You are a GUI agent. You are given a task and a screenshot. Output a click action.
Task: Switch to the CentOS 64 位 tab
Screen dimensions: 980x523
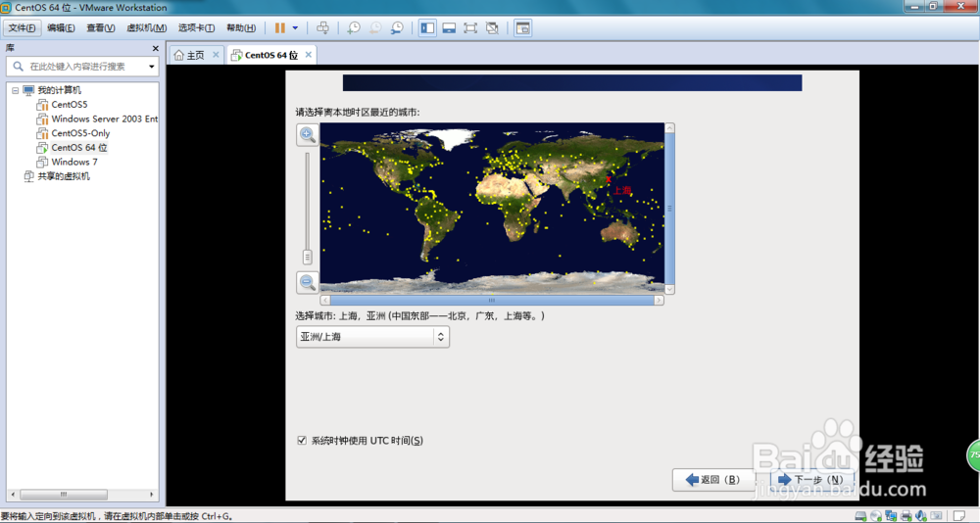[x=270, y=55]
